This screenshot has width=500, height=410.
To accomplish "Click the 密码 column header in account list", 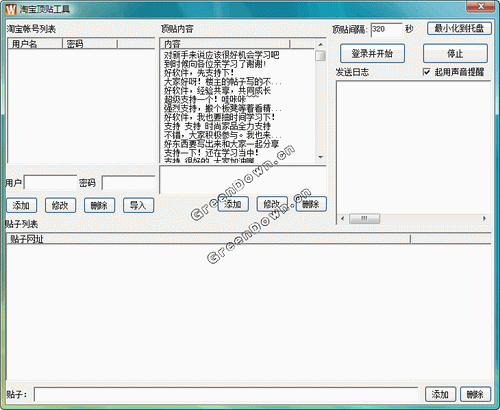I will [x=90, y=44].
